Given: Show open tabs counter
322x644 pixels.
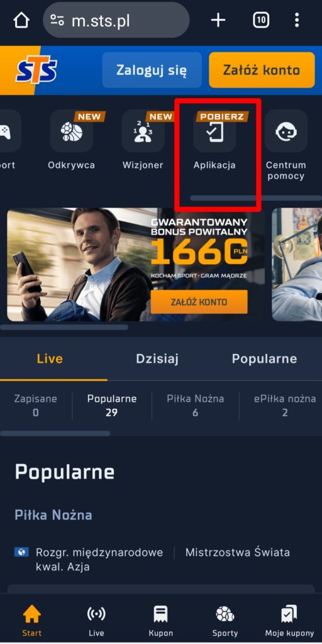Looking at the screenshot, I should [261, 20].
